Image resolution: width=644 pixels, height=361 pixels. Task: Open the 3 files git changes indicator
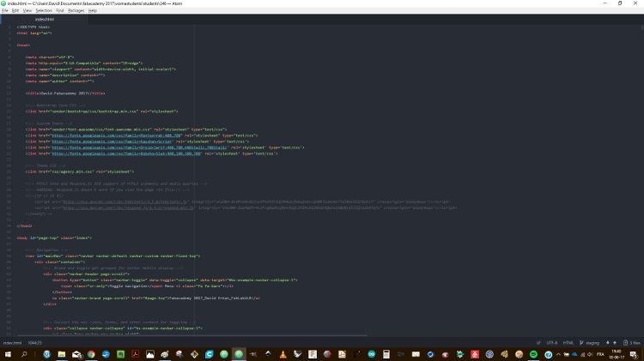(x=632, y=343)
